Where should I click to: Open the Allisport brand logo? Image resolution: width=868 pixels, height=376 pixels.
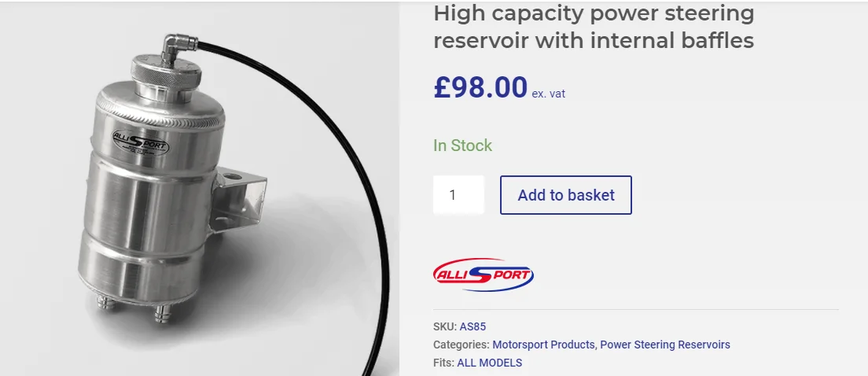coord(484,275)
